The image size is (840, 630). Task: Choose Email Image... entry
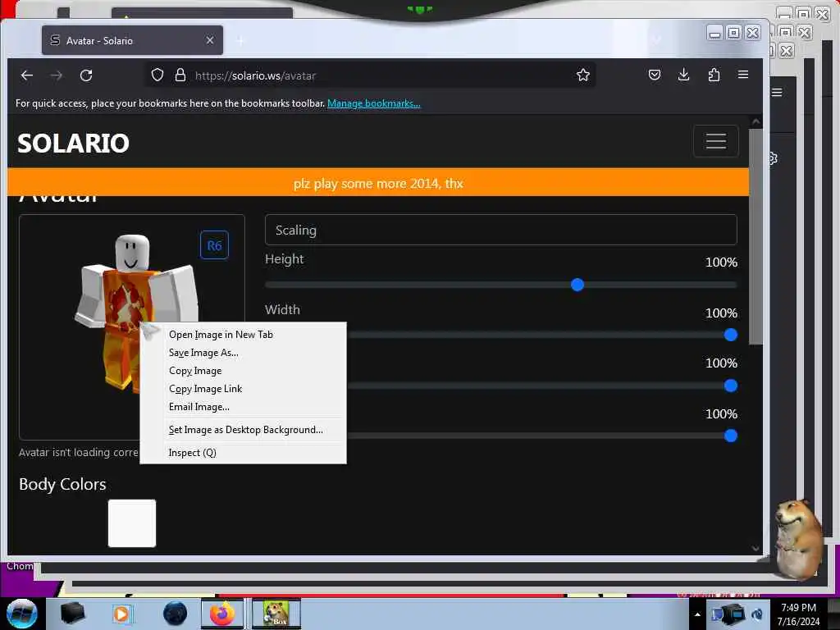click(243, 407)
